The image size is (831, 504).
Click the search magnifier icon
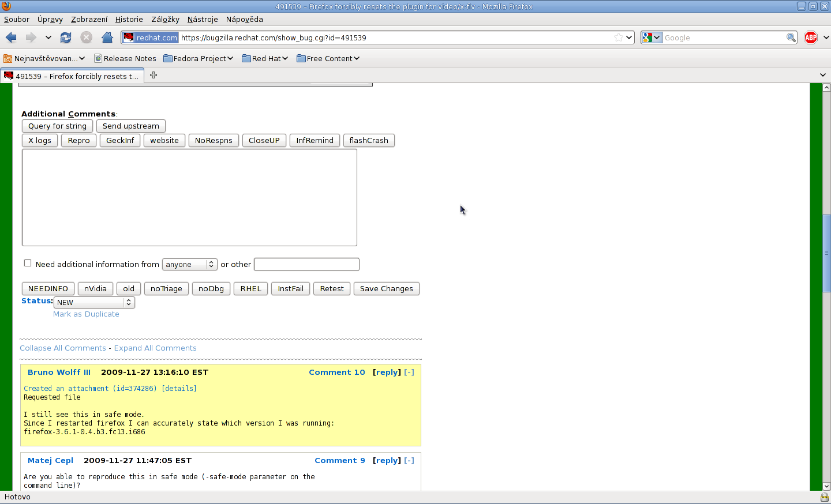coord(791,37)
